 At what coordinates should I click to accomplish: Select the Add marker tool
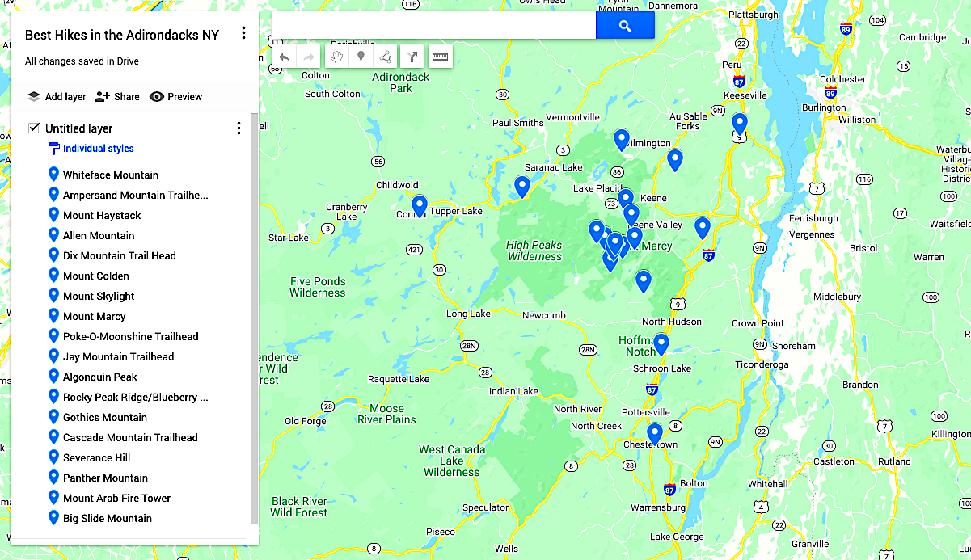point(359,57)
